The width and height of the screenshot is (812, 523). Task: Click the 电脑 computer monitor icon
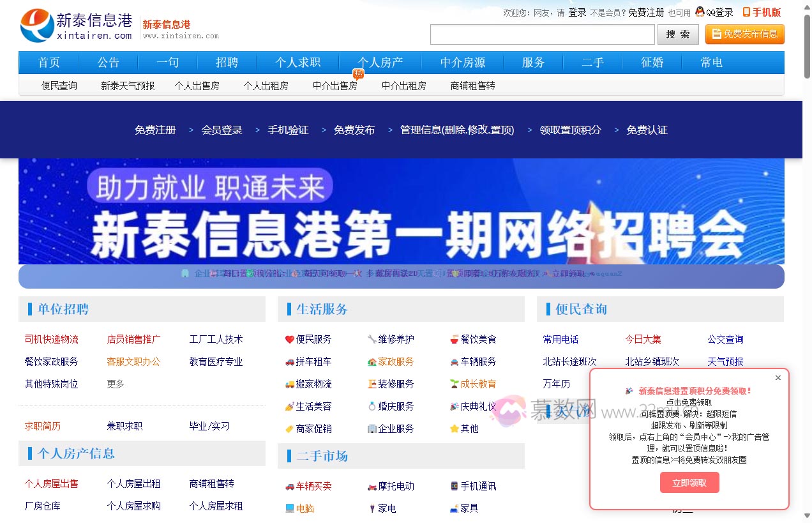(290, 508)
